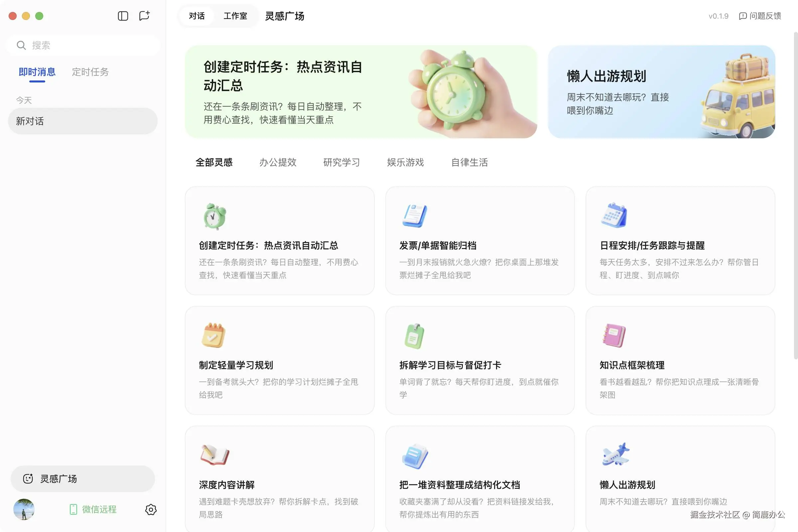Open settings via the gear icon
The height and width of the screenshot is (532, 798).
tap(151, 510)
